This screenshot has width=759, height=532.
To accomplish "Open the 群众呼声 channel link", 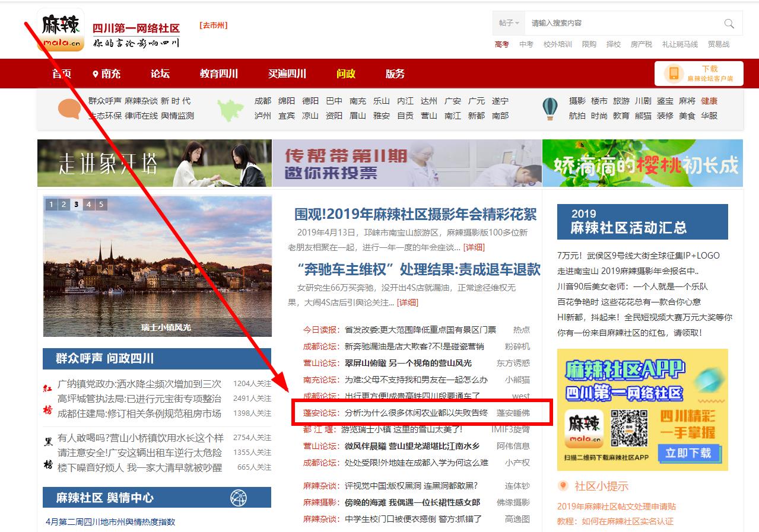I will pyautogui.click(x=105, y=101).
